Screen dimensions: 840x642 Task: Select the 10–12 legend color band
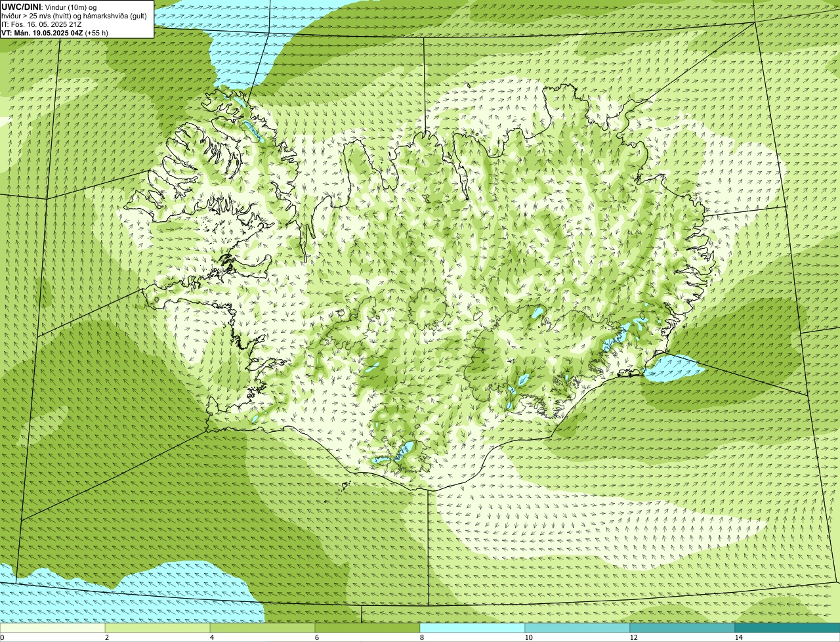click(x=577, y=628)
